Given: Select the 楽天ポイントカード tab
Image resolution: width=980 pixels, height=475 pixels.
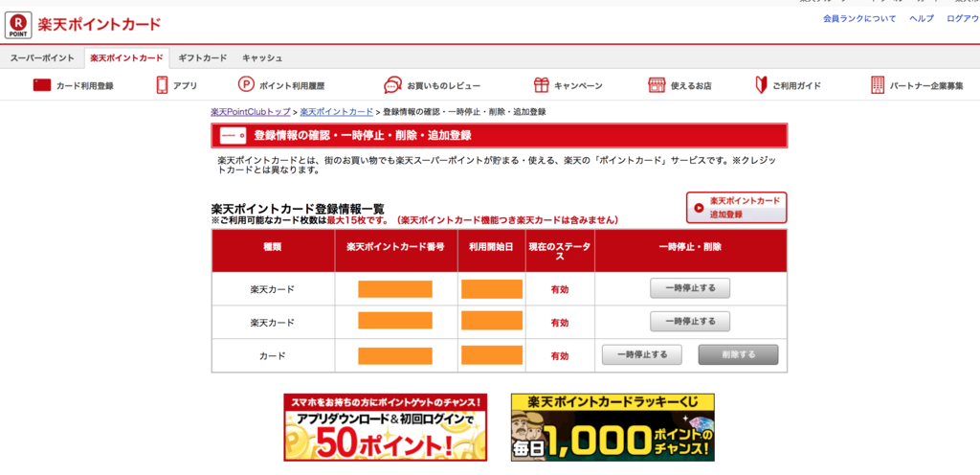Looking at the screenshot, I should coord(126,58).
